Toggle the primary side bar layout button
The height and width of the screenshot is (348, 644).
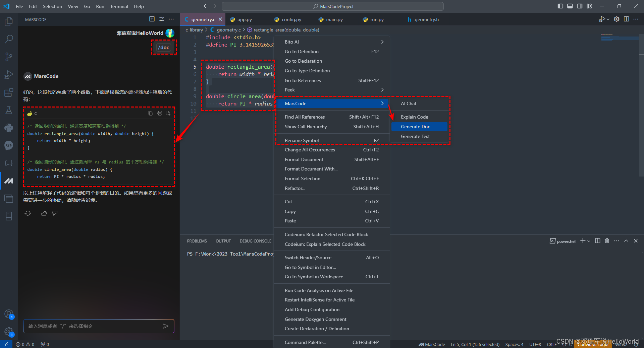[560, 6]
